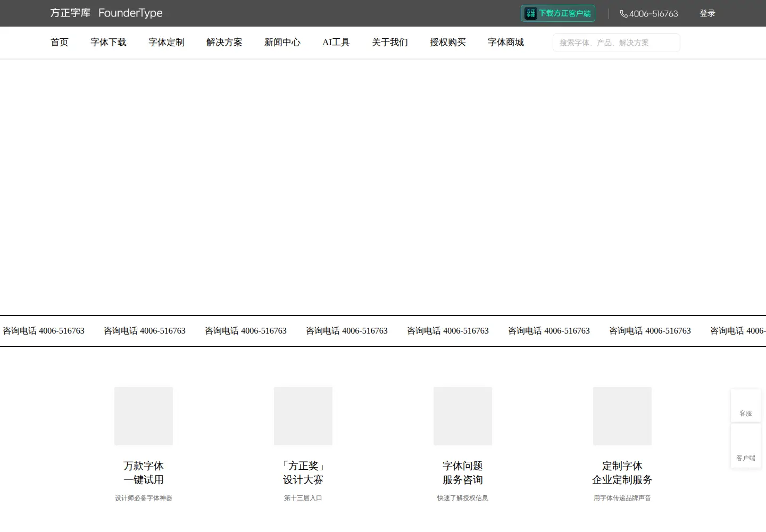Open the 「方正奖」设计大赛 heading

click(303, 473)
